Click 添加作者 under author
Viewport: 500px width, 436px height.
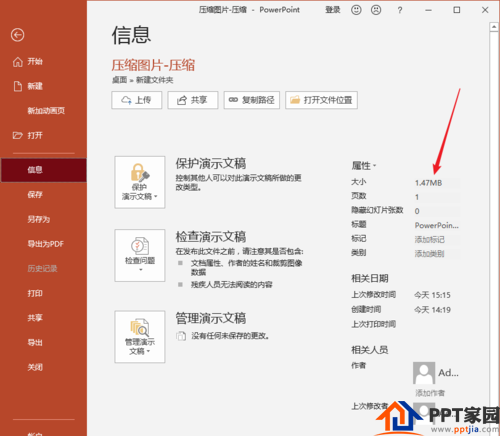(430, 393)
